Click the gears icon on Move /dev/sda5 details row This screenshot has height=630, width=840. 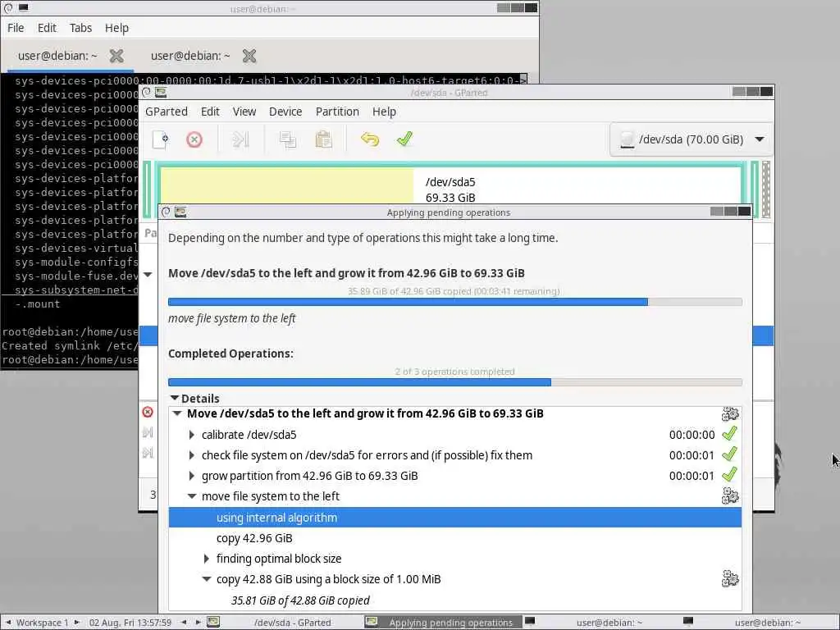point(730,413)
